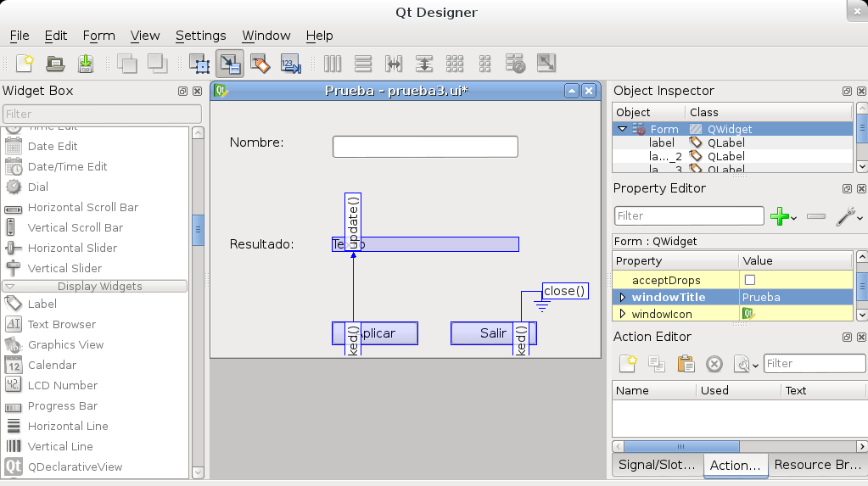868x486 pixels.
Task: Click the Action Editor horizontal scrollbar
Action: coord(679,445)
